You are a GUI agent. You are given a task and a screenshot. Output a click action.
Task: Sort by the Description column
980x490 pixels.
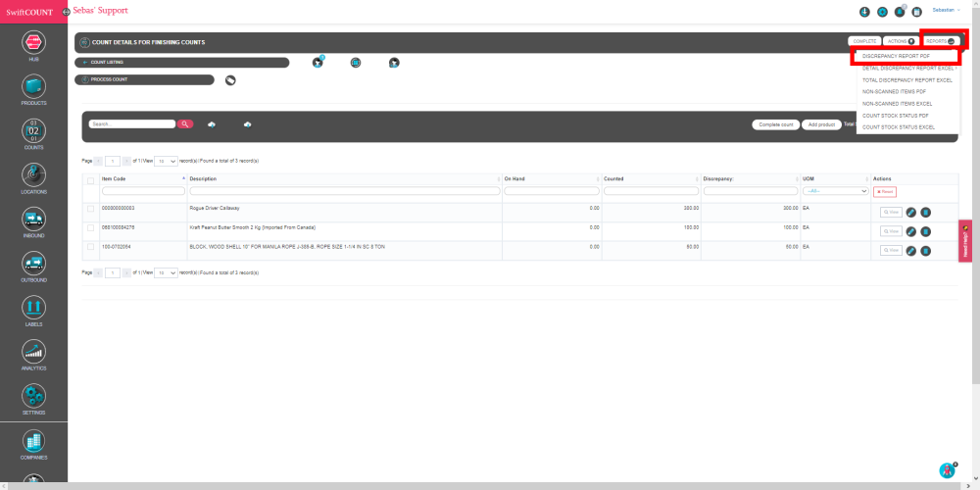coord(345,178)
